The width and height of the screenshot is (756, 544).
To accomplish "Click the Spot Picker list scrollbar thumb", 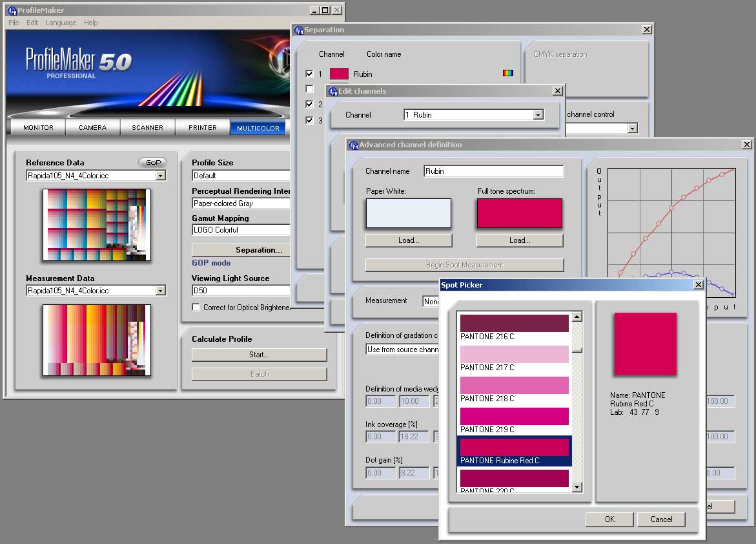I will click(x=577, y=350).
